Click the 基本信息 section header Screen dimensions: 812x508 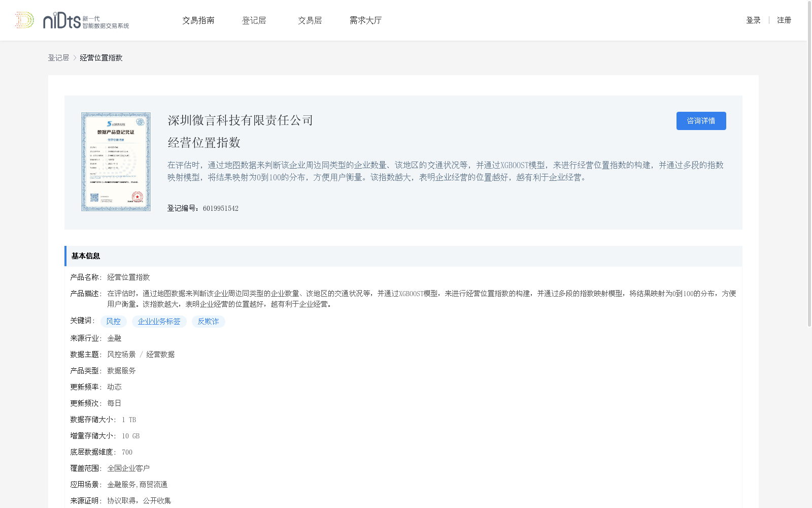403,256
